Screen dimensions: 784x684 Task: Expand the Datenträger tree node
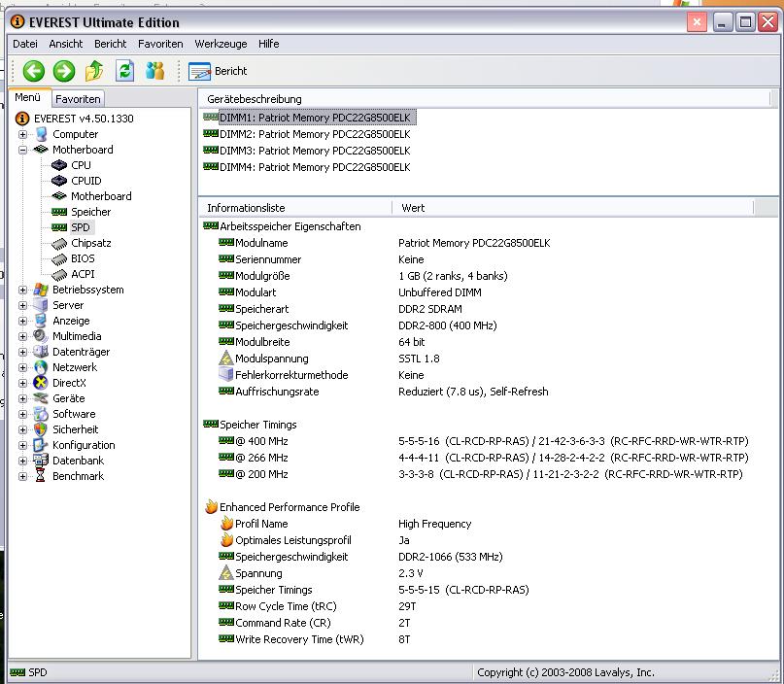[x=22, y=352]
